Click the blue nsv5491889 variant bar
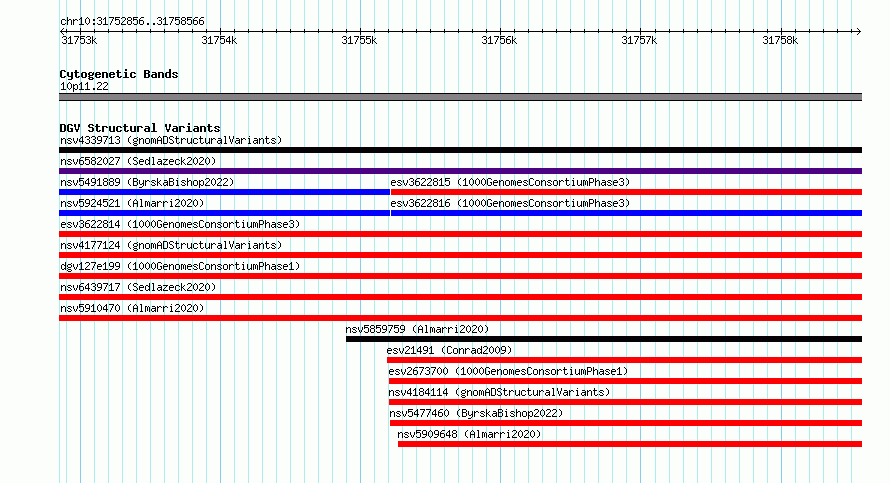Screen dimensions: 890x483 click(224, 192)
